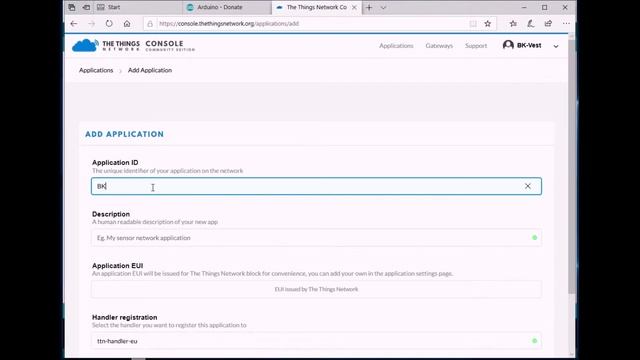Minimize the browser window

(524, 7)
